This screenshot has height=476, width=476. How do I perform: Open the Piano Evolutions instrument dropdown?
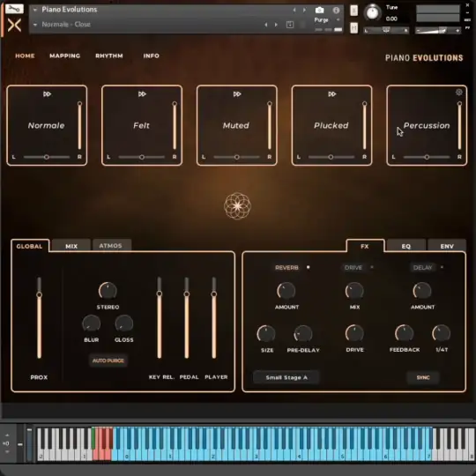tap(35, 10)
